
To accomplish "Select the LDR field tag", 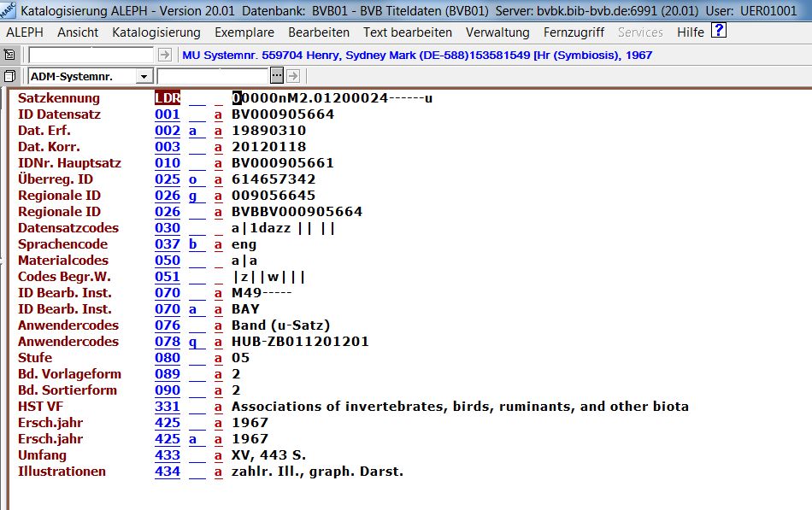I will (167, 98).
